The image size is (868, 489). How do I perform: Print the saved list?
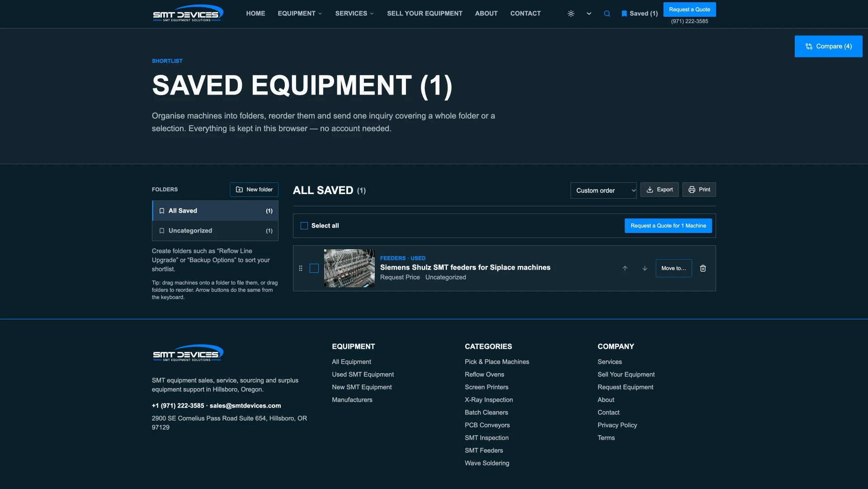click(x=699, y=190)
